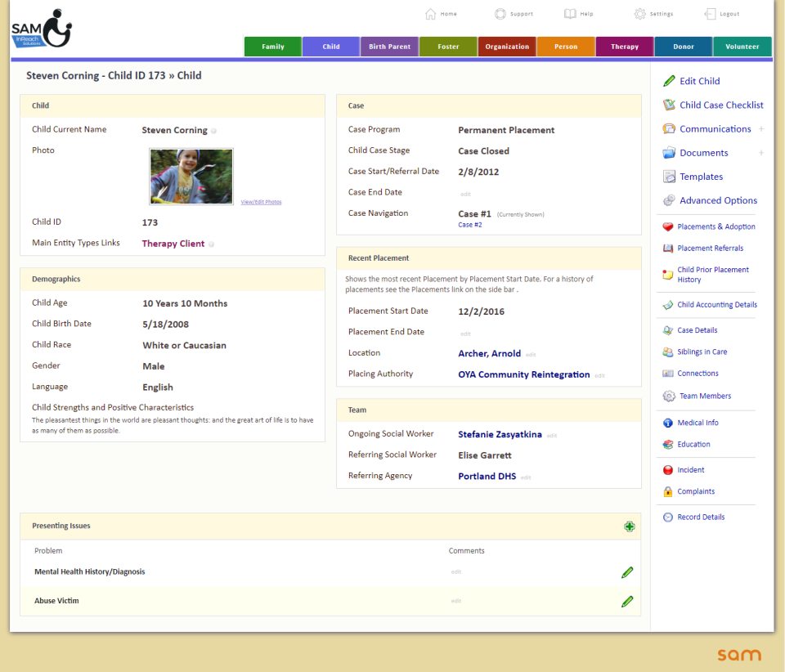This screenshot has height=672, width=785.
Task: Expand Documents with the plus sign
Action: tap(761, 153)
